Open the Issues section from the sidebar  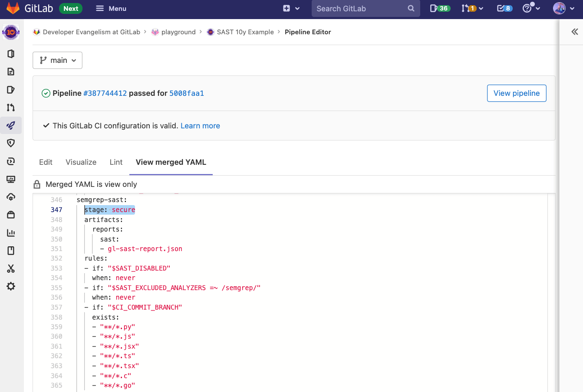11,89
